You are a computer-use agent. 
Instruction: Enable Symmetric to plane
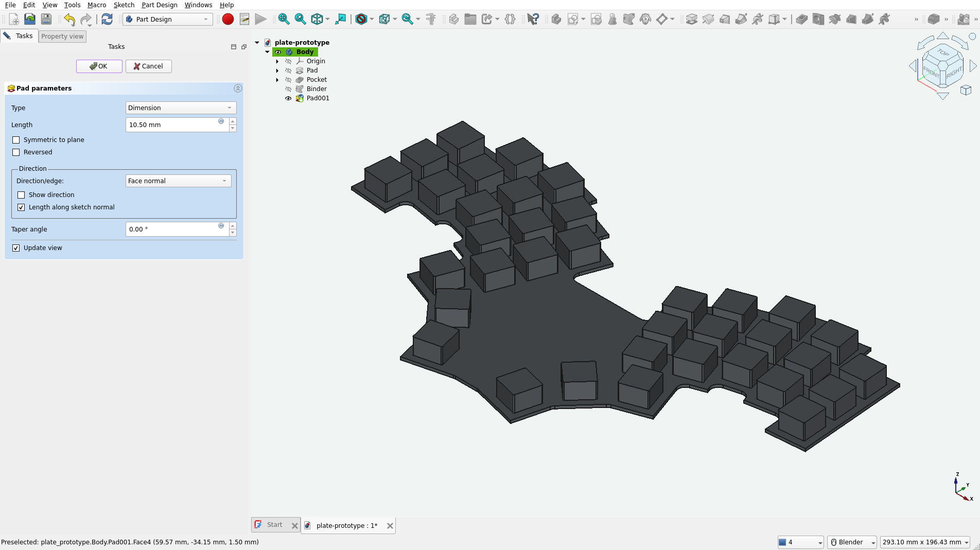pyautogui.click(x=16, y=139)
